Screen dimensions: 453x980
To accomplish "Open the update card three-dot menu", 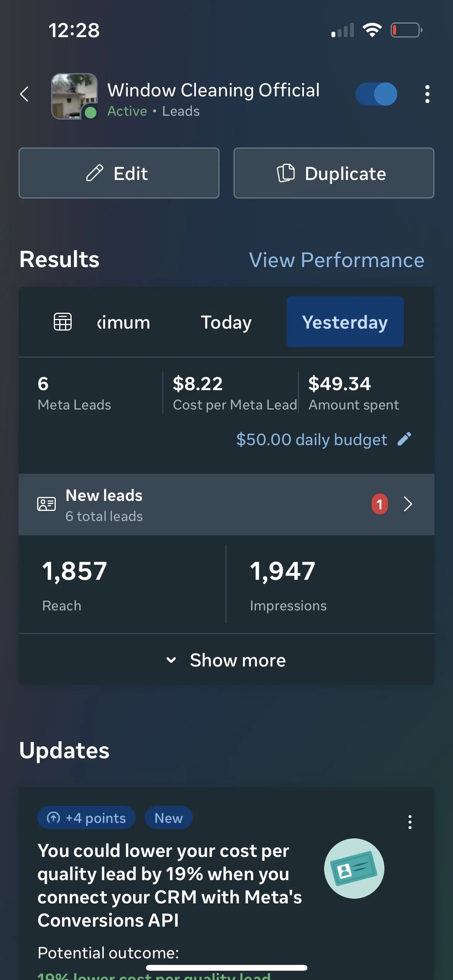I will (x=410, y=822).
